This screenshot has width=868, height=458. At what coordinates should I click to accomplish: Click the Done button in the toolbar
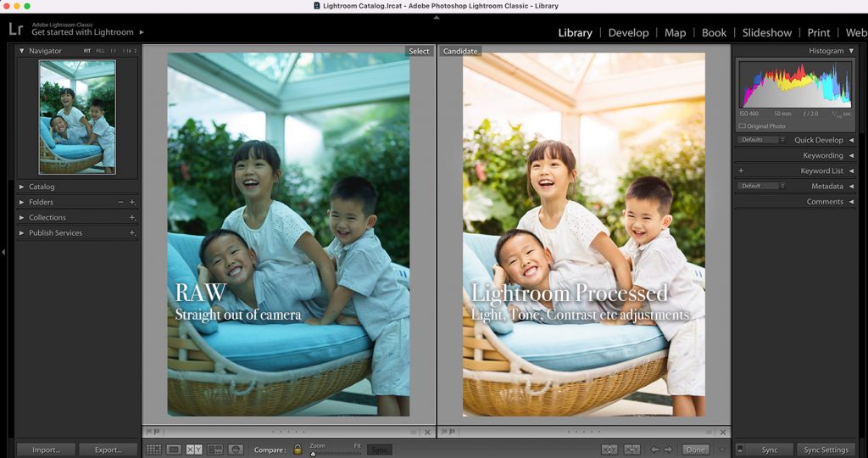pos(696,450)
